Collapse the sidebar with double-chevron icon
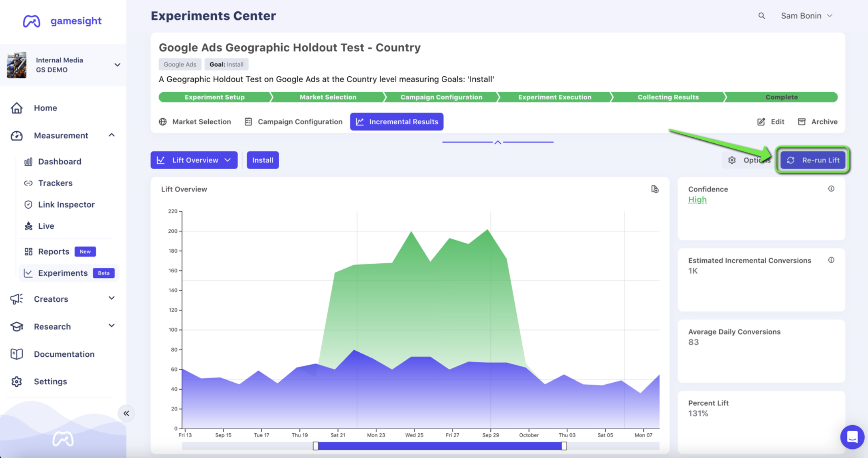This screenshot has height=458, width=868. 126,413
